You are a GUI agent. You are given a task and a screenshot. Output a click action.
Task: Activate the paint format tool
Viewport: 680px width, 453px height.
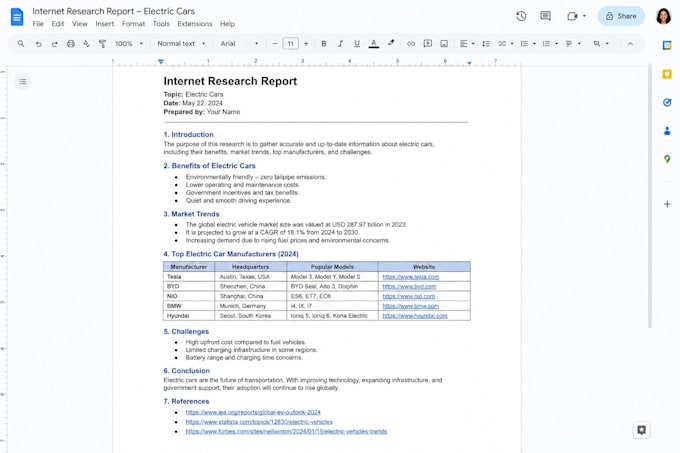click(x=102, y=44)
